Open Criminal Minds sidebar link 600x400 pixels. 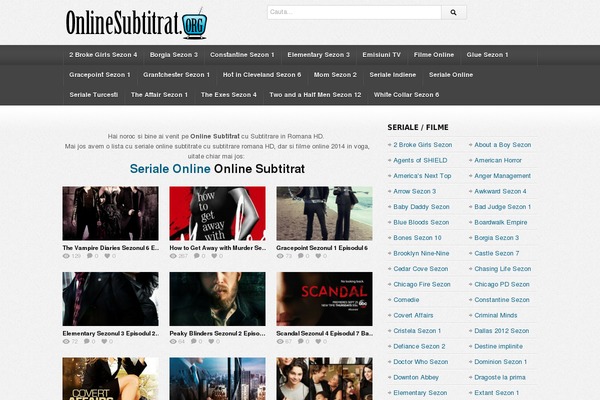(496, 315)
